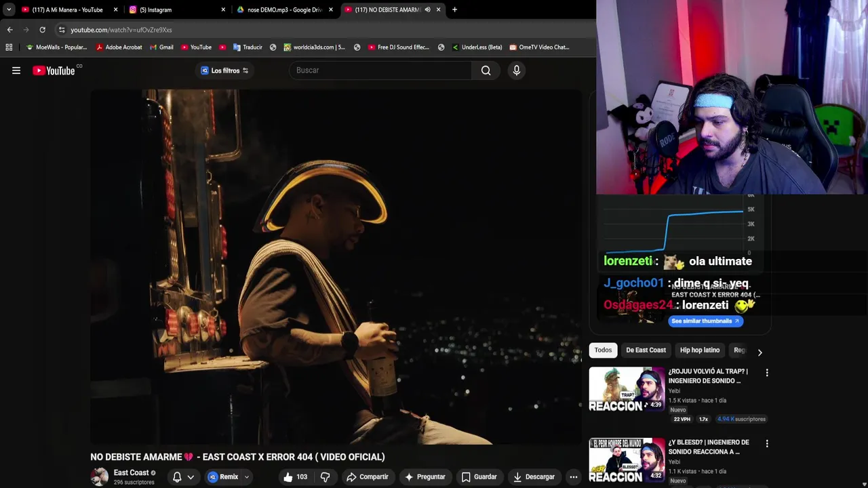Dislike the video with thumbs down
868x488 pixels.
pos(325,477)
